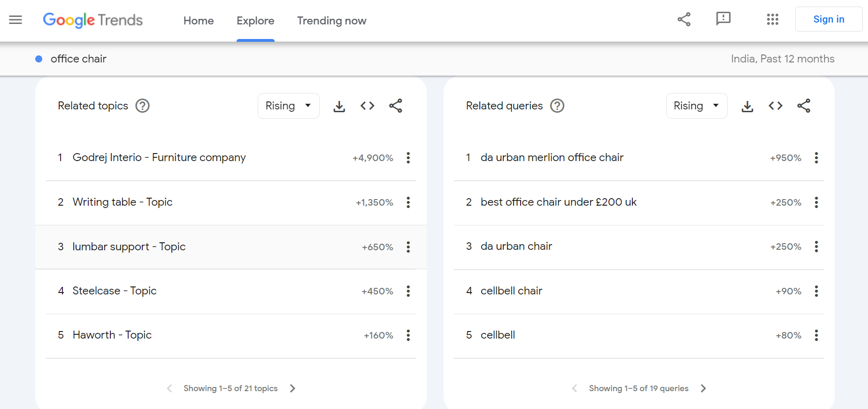The width and height of the screenshot is (868, 409).
Task: Open the send feedback icon
Action: tap(723, 19)
